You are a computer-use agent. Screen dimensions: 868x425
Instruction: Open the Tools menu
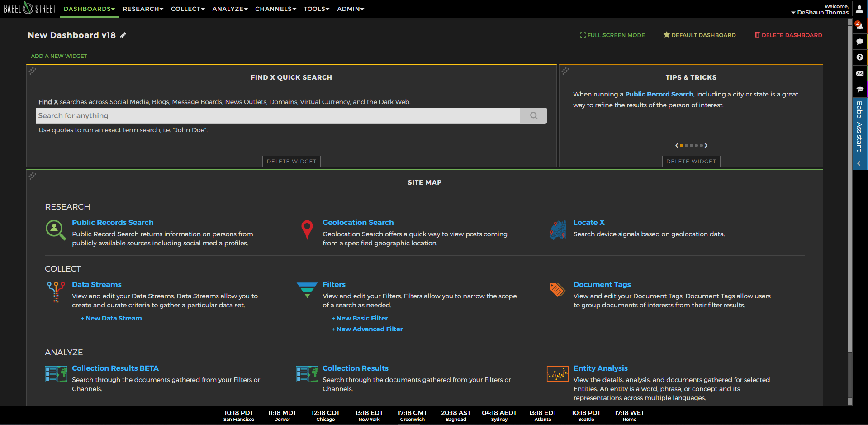317,9
